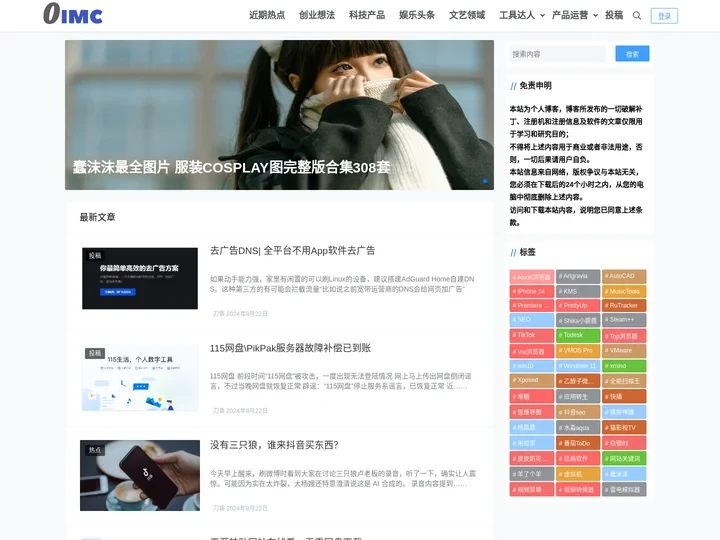Select the Todesk tag
The height and width of the screenshot is (540, 720).
pos(578,335)
